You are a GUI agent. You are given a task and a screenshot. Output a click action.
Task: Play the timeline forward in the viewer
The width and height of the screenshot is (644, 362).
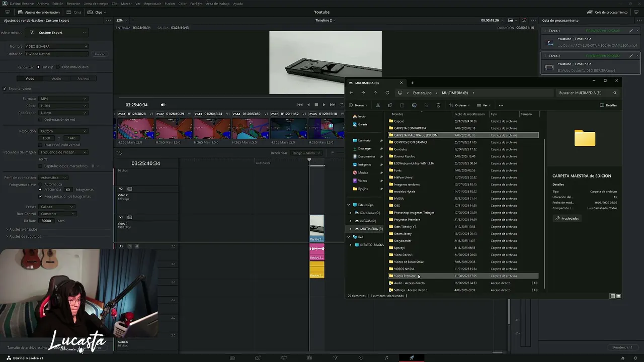[x=324, y=105]
